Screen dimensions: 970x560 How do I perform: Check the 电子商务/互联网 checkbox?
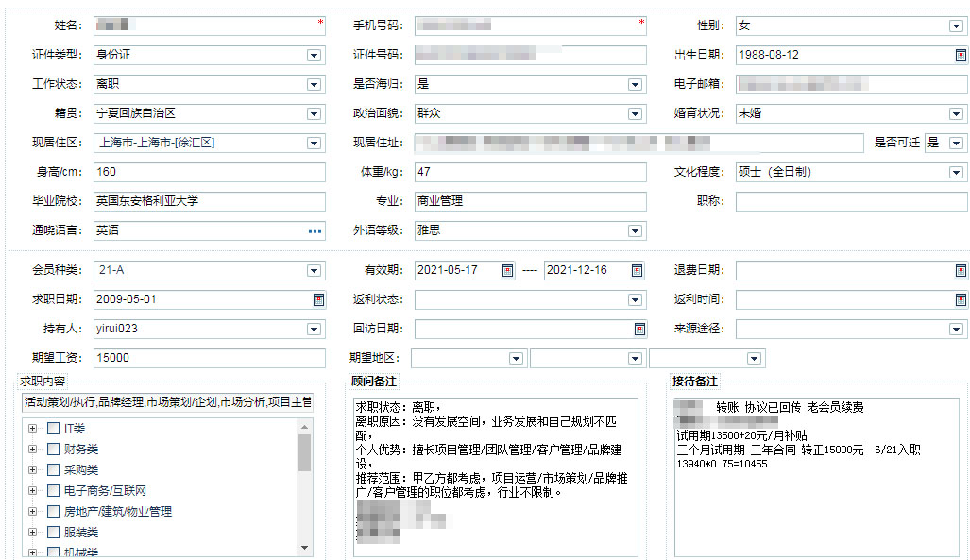point(53,491)
